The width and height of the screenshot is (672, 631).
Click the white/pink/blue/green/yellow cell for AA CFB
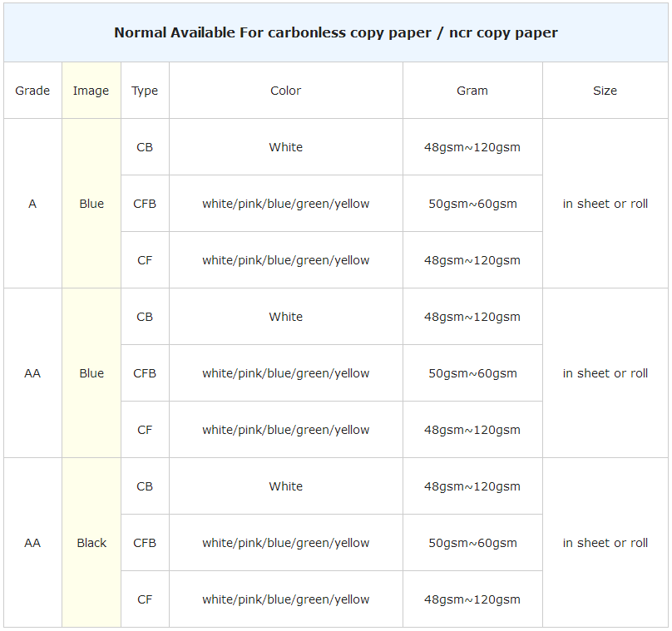[286, 373]
